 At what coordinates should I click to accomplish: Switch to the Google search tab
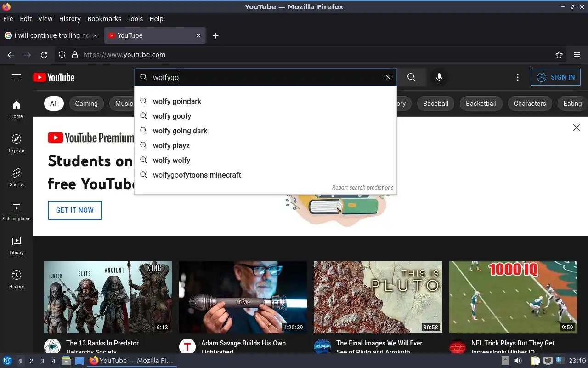(51, 35)
